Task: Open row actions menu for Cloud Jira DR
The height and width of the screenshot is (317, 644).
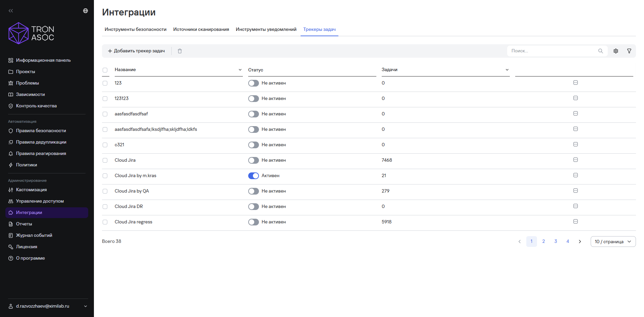Action: [576, 206]
